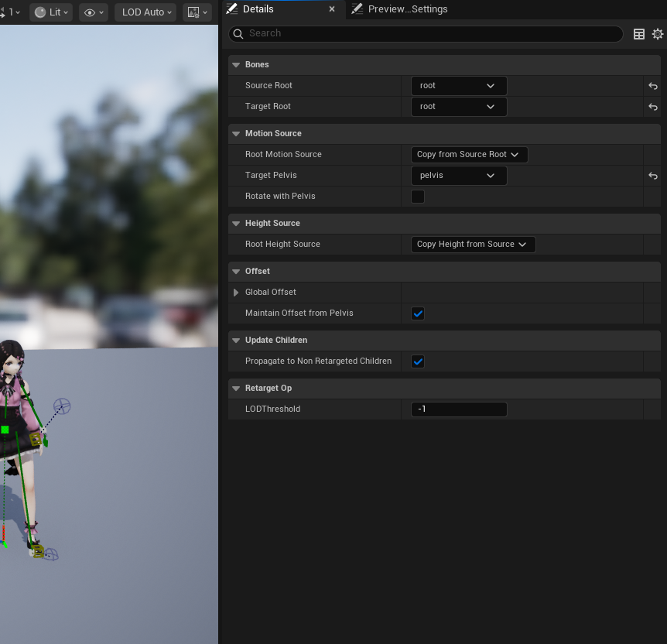Click the LODThreshold value field

459,409
